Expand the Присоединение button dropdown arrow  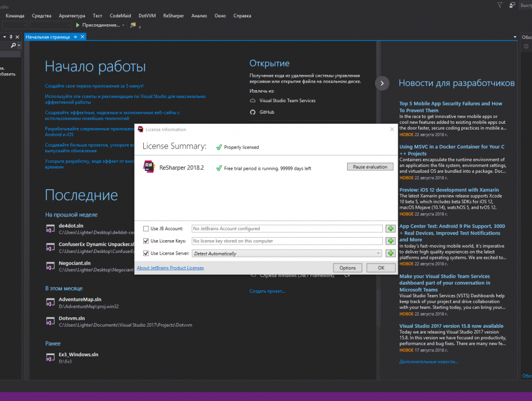pos(123,25)
